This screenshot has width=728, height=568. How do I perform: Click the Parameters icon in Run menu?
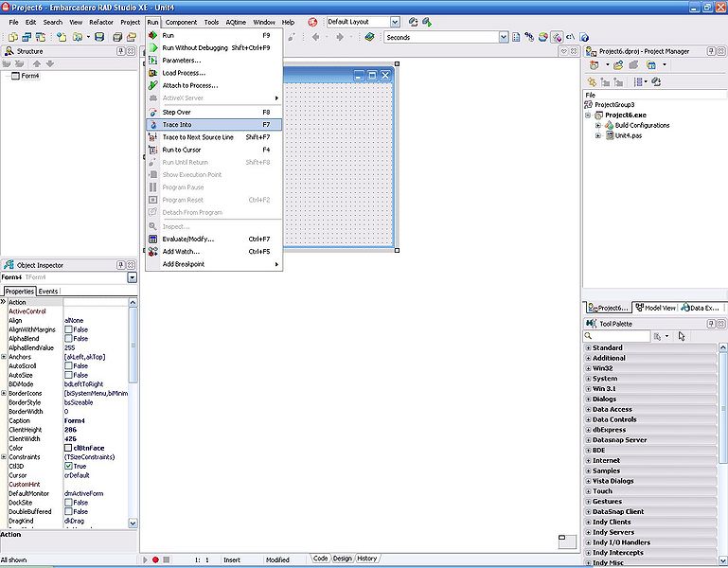(x=153, y=61)
